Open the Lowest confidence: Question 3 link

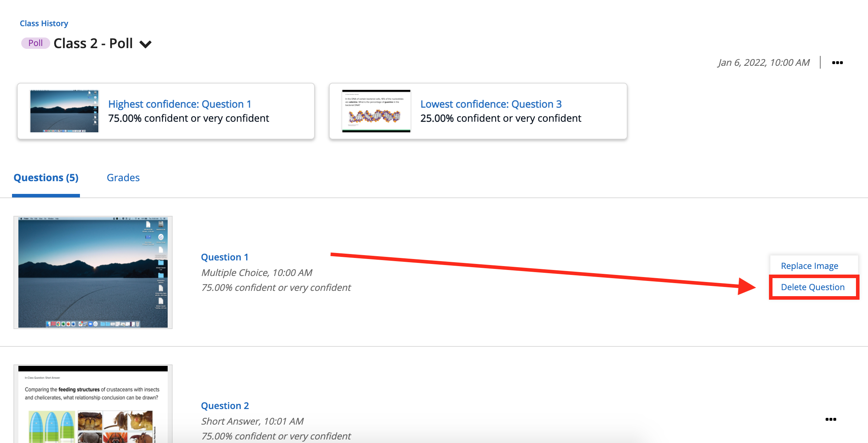click(x=490, y=104)
